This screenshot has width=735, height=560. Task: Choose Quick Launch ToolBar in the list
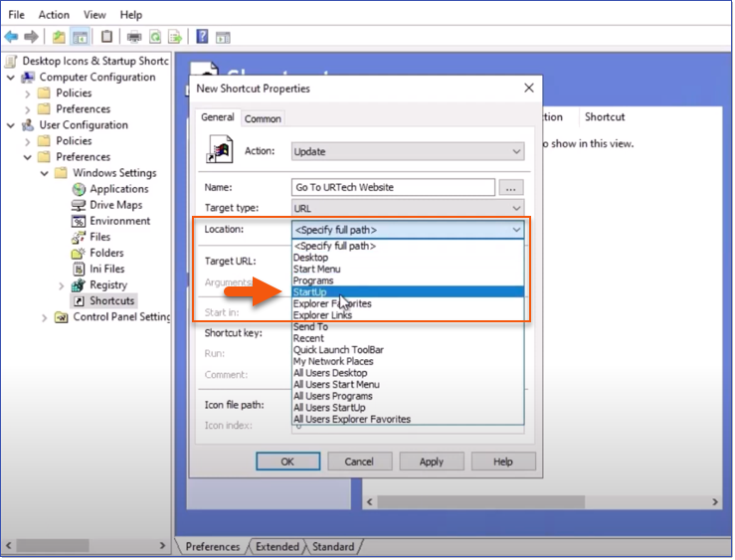[x=408, y=349]
